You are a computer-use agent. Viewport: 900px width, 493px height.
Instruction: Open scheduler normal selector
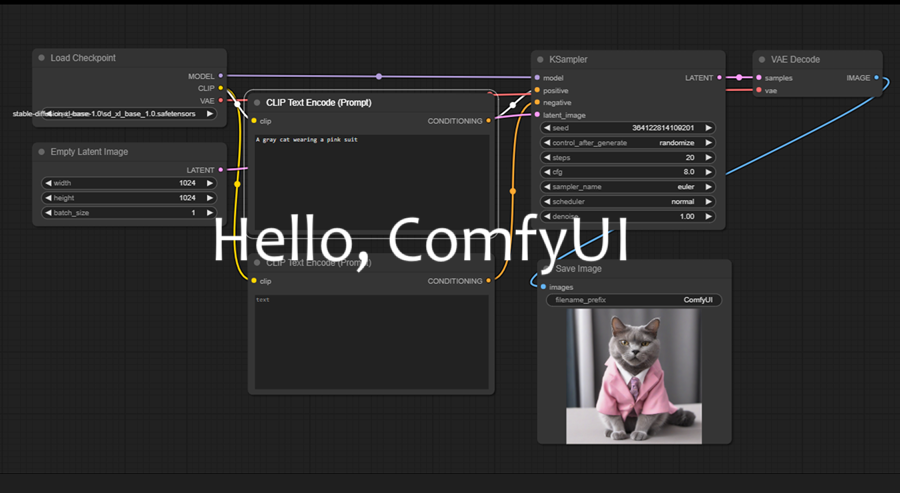(x=628, y=202)
